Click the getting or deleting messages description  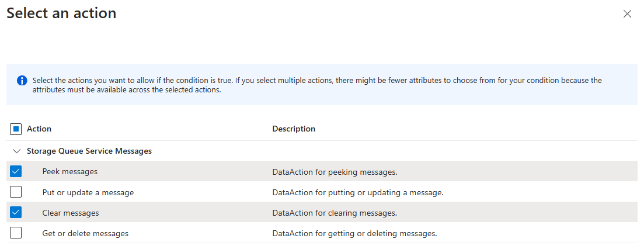coord(354,233)
